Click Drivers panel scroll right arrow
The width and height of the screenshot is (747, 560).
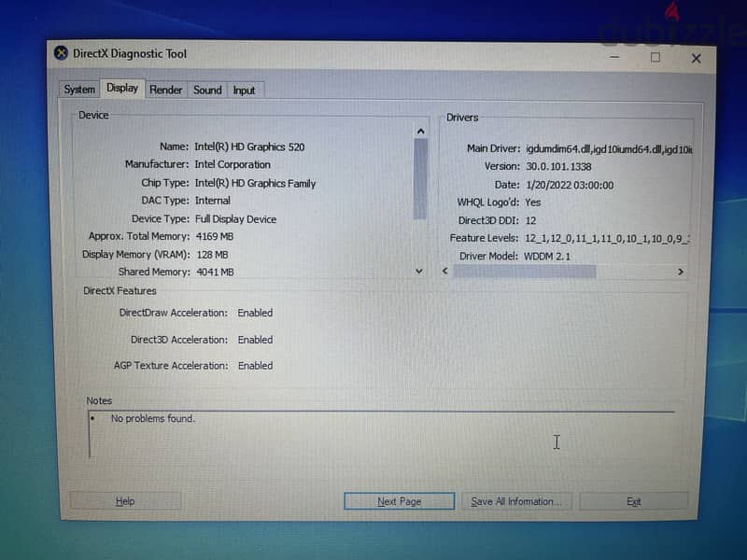pyautogui.click(x=681, y=272)
